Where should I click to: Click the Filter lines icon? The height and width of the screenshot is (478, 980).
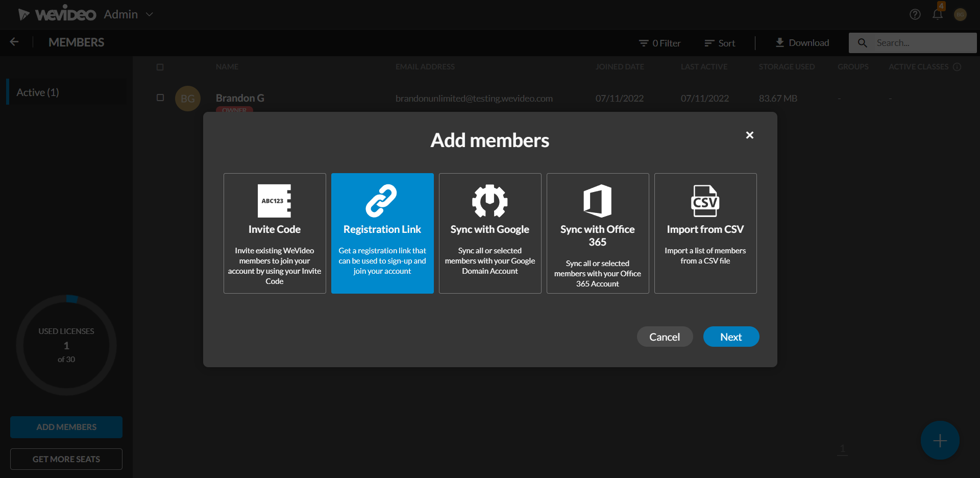(x=644, y=43)
